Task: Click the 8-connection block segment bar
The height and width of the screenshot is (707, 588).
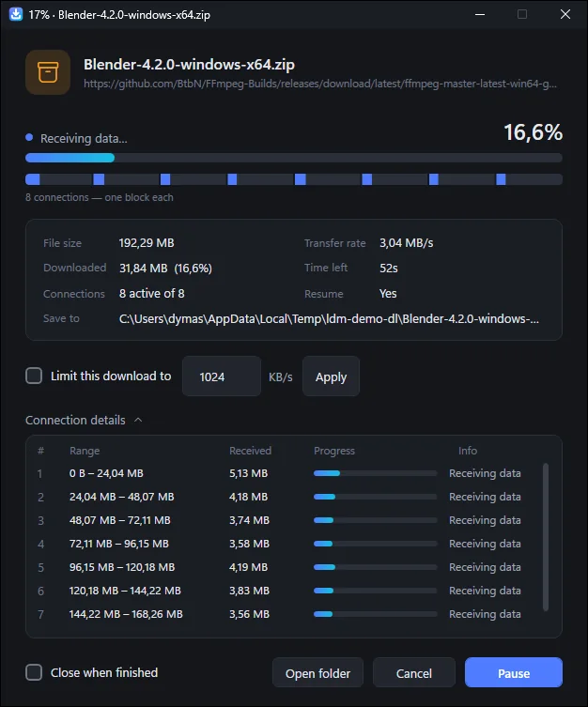Action: pyautogui.click(x=294, y=179)
